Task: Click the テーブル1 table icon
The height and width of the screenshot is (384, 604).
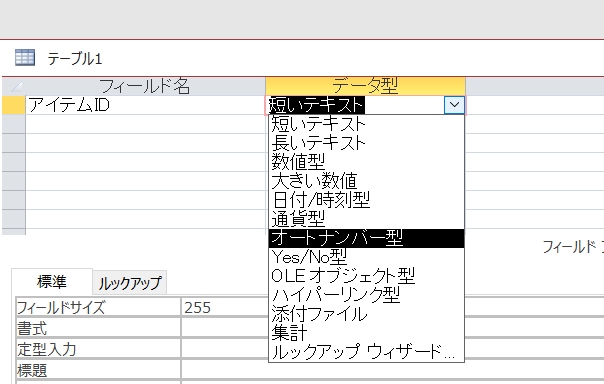Action: (x=25, y=58)
